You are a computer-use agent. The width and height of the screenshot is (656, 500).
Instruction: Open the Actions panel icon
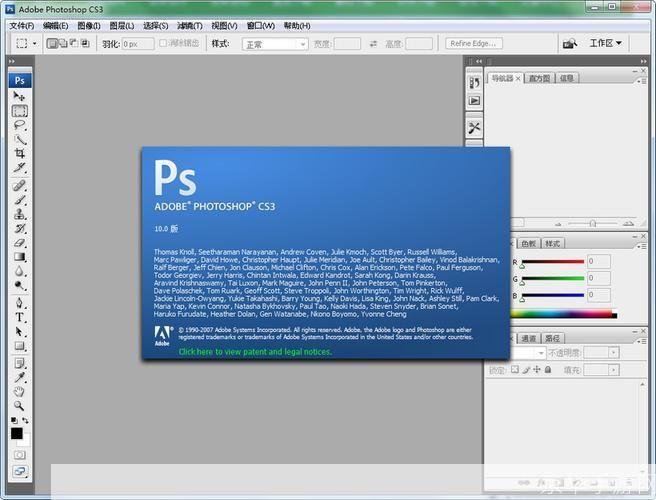point(474,100)
